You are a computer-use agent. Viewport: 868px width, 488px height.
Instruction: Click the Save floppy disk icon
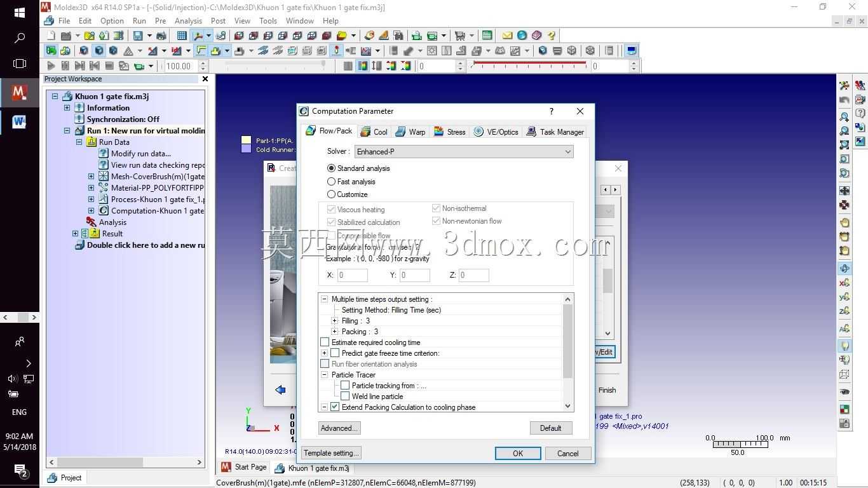pyautogui.click(x=138, y=36)
